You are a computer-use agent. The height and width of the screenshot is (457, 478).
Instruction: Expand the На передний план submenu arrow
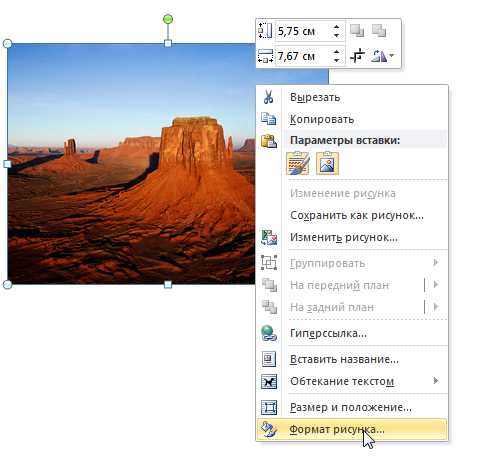(x=436, y=284)
